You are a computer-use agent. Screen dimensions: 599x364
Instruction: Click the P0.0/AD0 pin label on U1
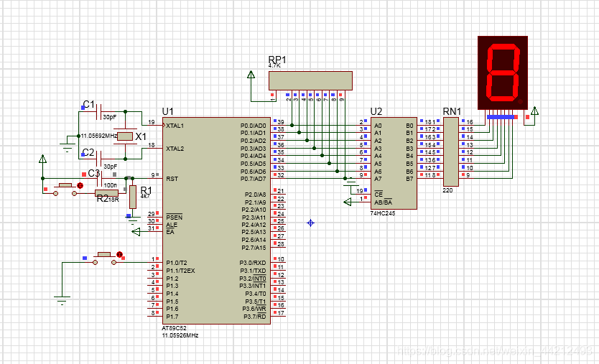tap(253, 125)
